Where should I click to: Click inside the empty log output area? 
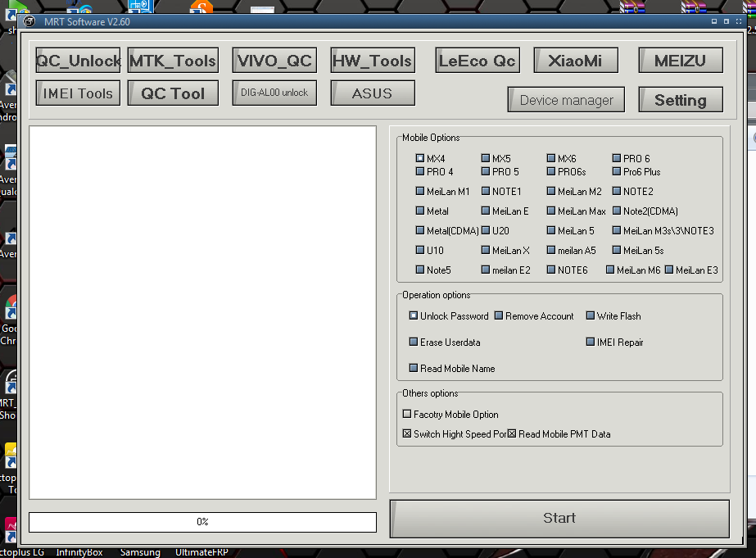(x=202, y=313)
